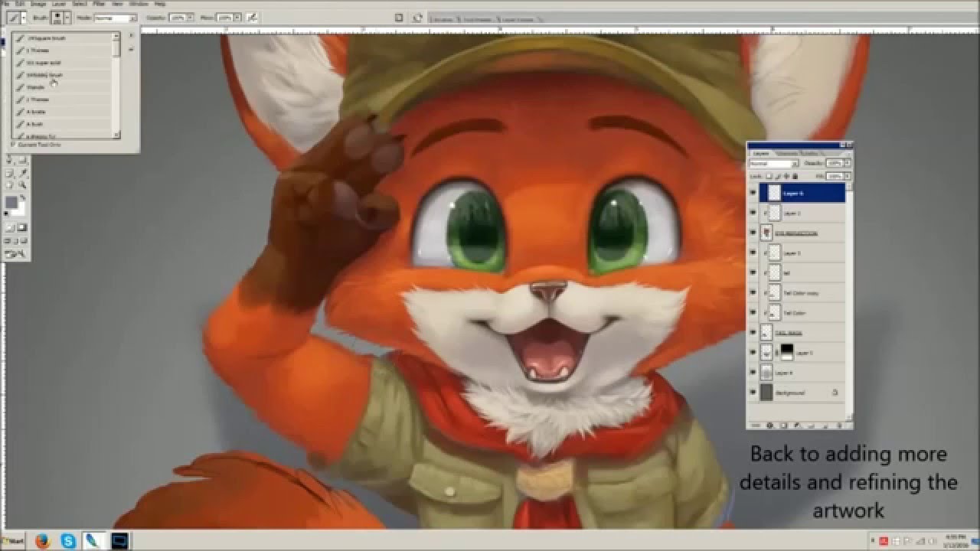Screen dimensions: 980x551
Task: Select the Layer 4 row
Action: coord(802,372)
